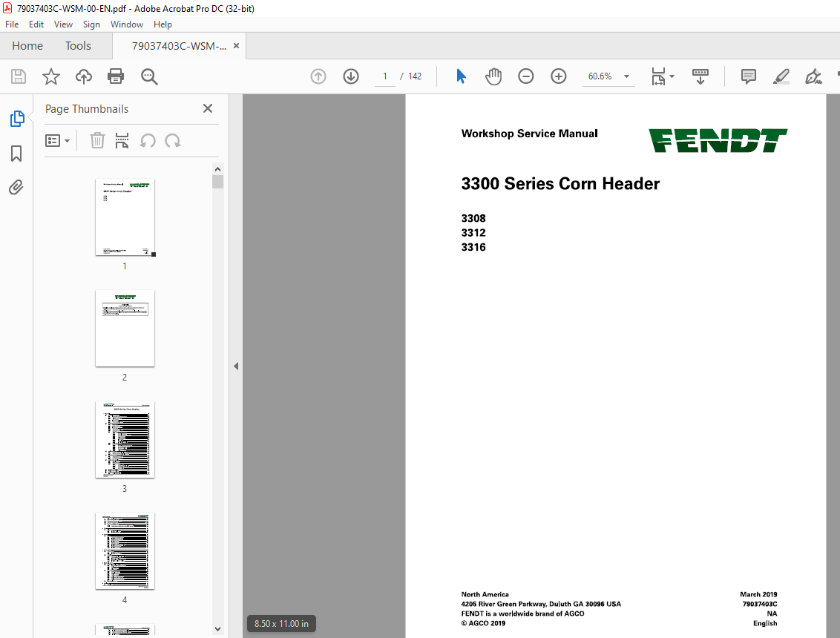Expand fit page options arrow

coord(672,76)
